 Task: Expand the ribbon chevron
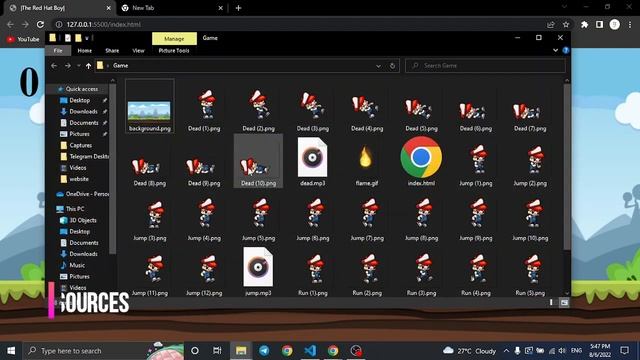[556, 50]
